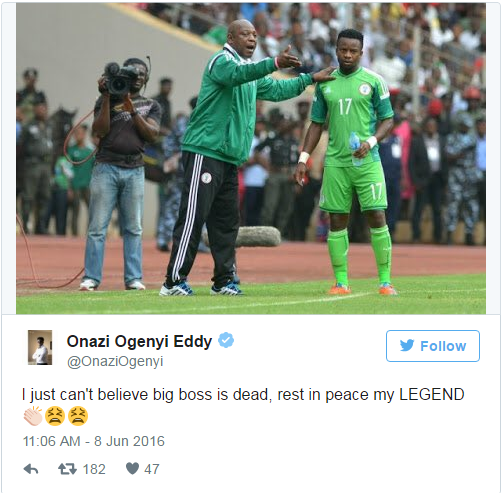Like the tweet with the heart icon

tap(132, 468)
